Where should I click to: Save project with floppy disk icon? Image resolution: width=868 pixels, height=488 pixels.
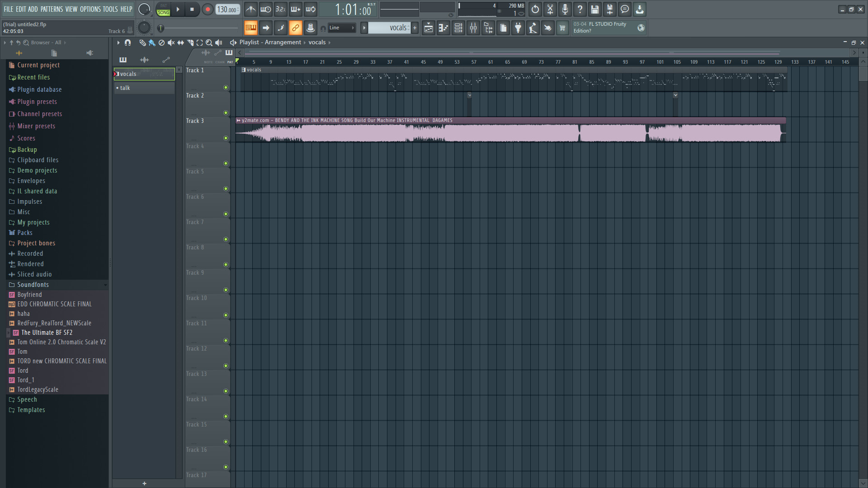tap(594, 9)
